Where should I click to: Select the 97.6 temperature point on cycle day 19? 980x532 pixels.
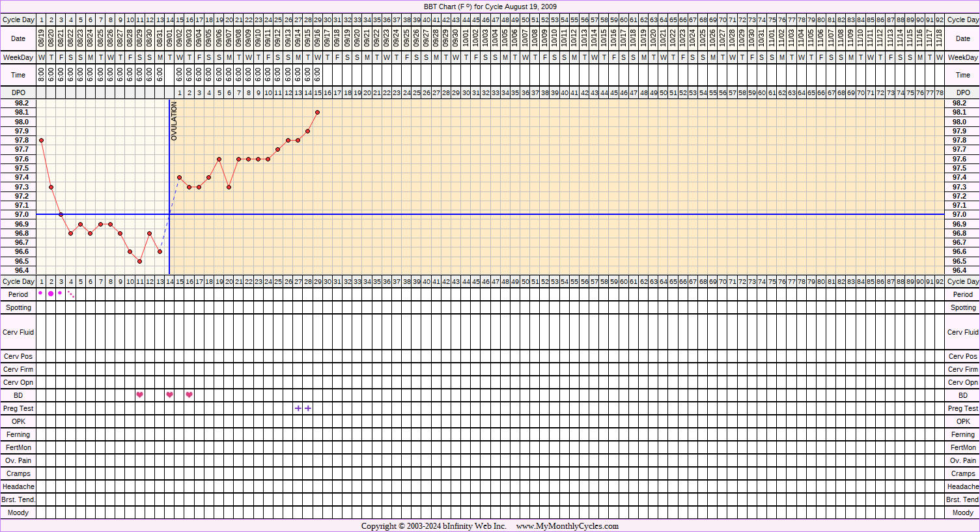[219, 159]
